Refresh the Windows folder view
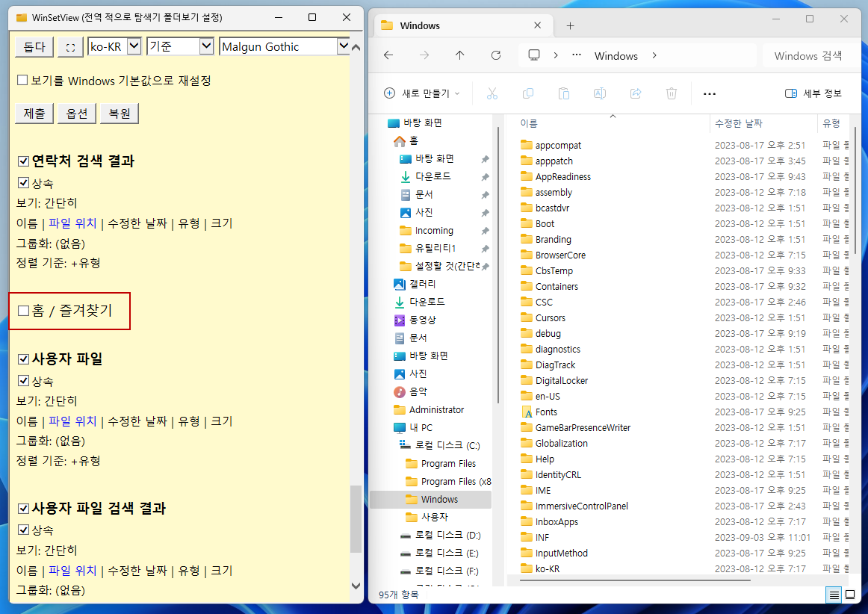 pyautogui.click(x=496, y=55)
